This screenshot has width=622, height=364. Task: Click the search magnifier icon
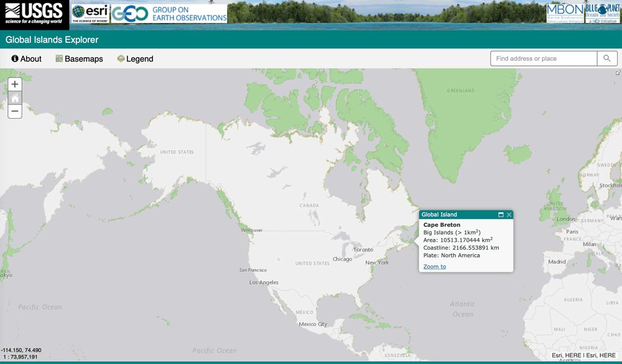point(607,58)
